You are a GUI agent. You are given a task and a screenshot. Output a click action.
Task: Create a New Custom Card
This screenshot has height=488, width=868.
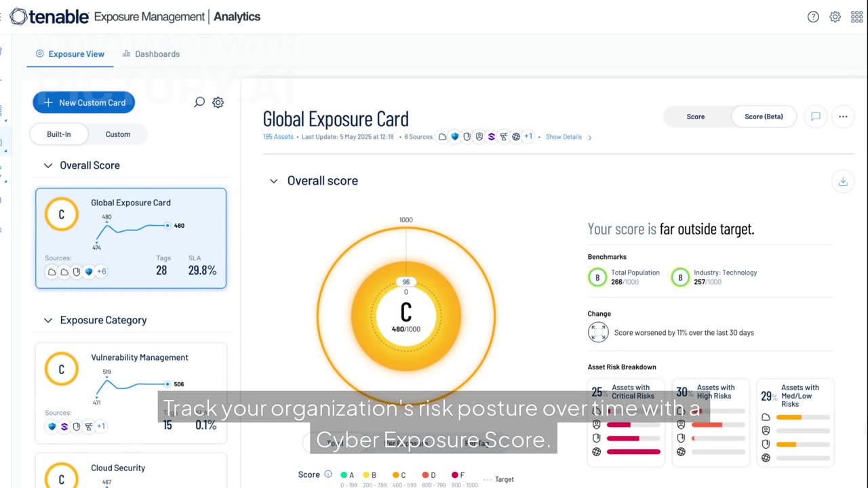[x=84, y=102]
